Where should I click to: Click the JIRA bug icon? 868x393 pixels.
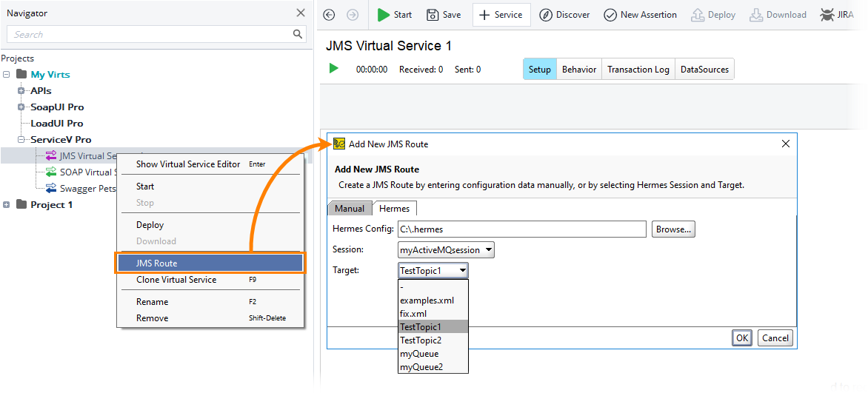827,15
